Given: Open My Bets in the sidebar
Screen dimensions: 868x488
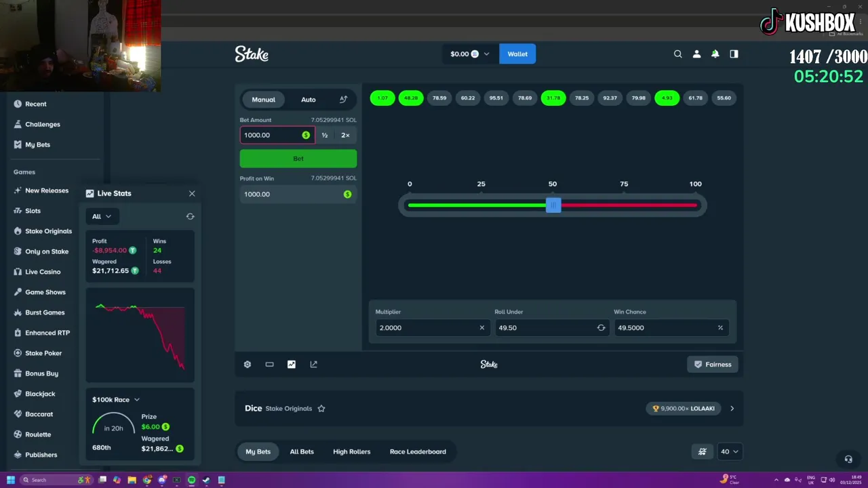Looking at the screenshot, I should pos(32,144).
